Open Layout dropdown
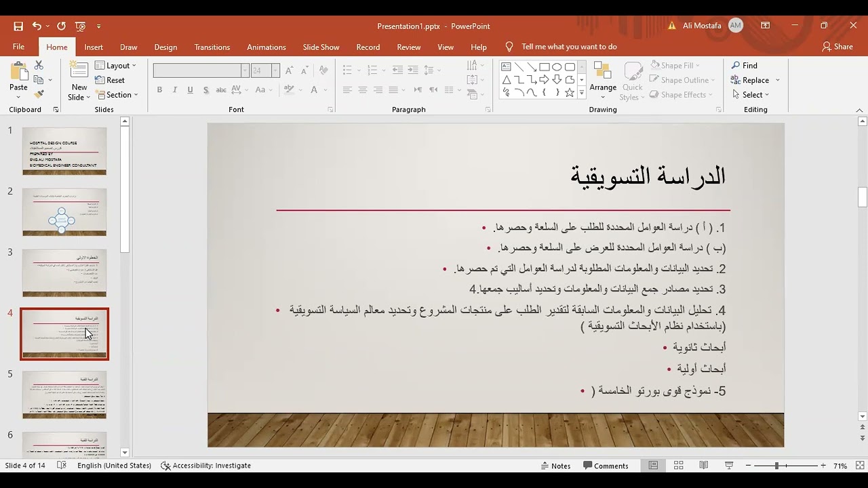This screenshot has width=868, height=488. [116, 66]
